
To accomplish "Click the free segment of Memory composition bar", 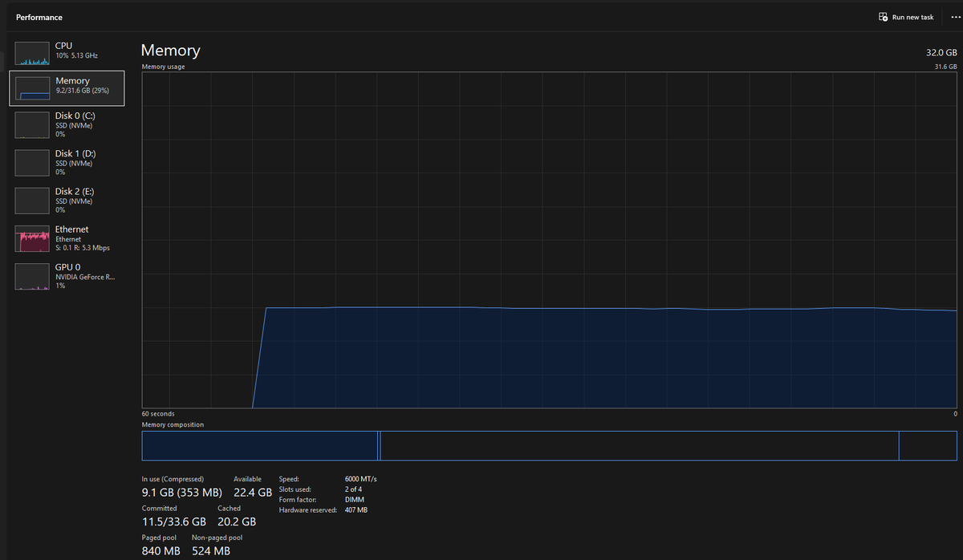I will (928, 445).
